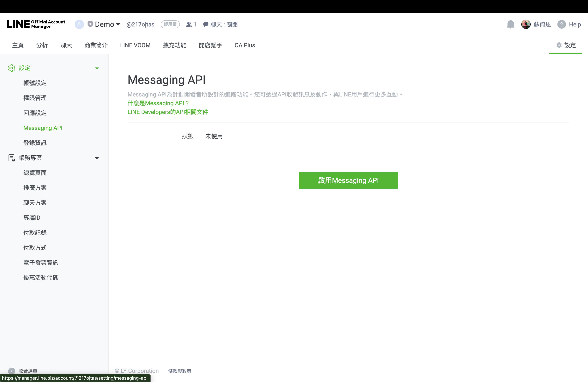This screenshot has height=382, width=588.
Task: Click the 帳務專區 document icon
Action: (x=12, y=158)
